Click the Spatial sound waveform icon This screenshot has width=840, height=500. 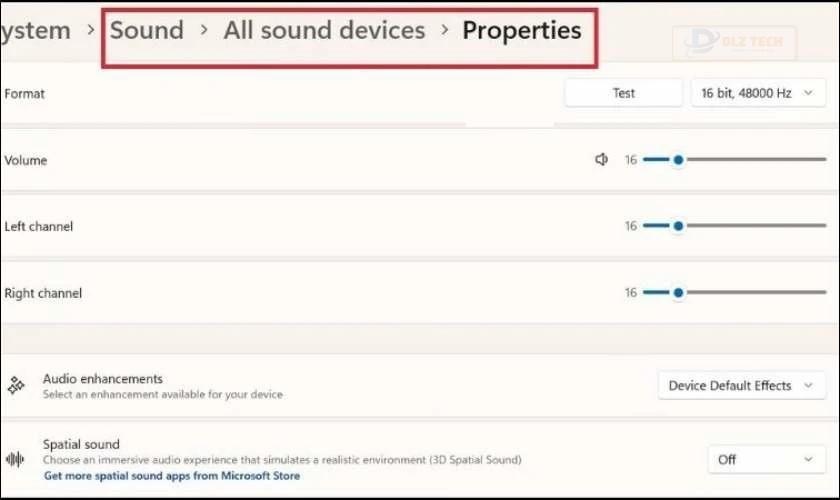15,459
